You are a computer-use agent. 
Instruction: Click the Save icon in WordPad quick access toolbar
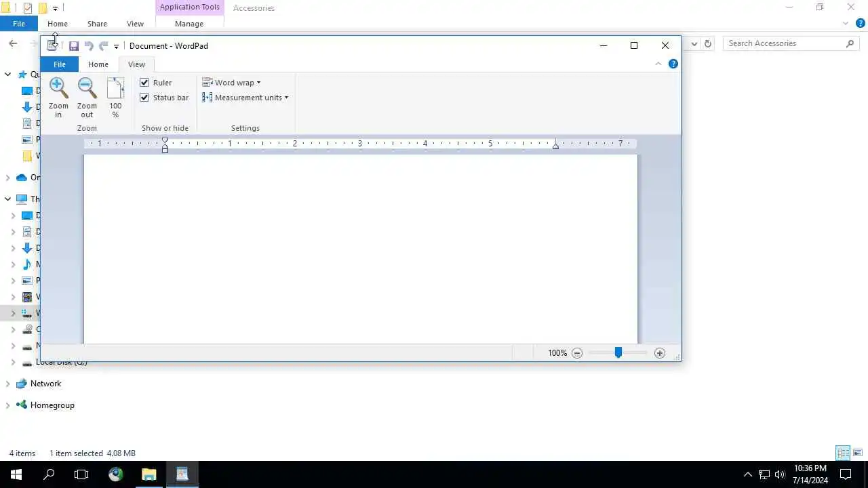coord(74,46)
